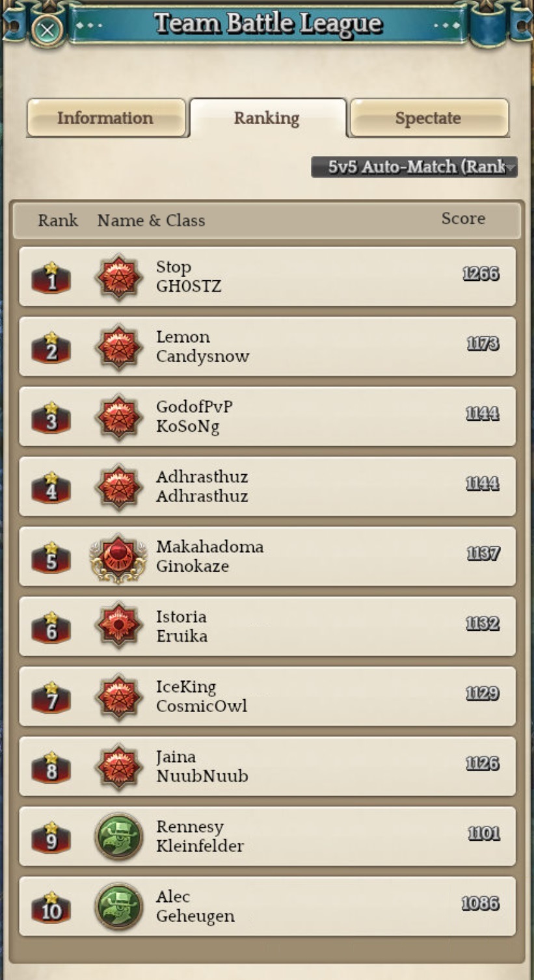This screenshot has width=534, height=980.
Task: Switch to the Information tab
Action: click(106, 118)
